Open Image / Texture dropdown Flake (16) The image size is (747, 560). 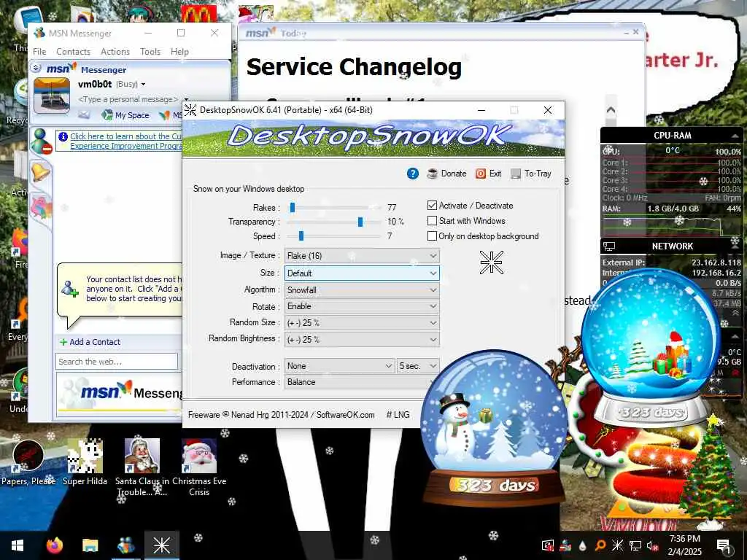click(x=362, y=256)
